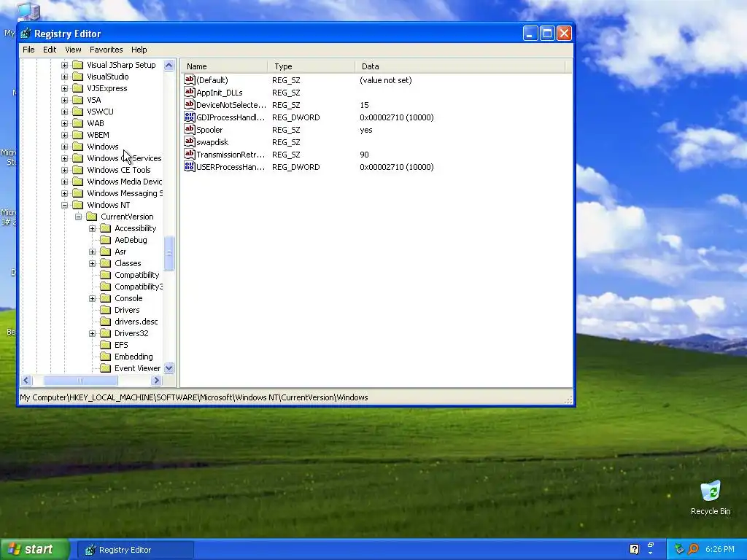Expand the VSA registry key

[x=64, y=100]
